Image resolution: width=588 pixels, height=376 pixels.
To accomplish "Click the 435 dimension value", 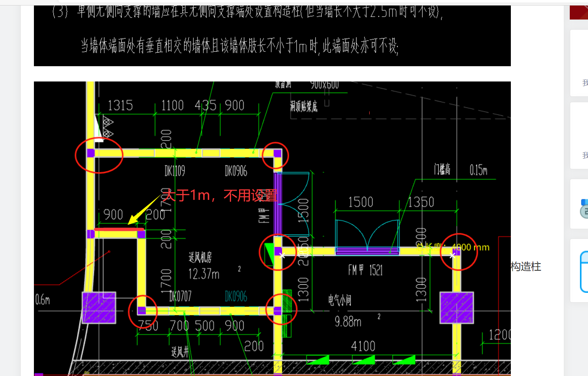I will tap(206, 105).
